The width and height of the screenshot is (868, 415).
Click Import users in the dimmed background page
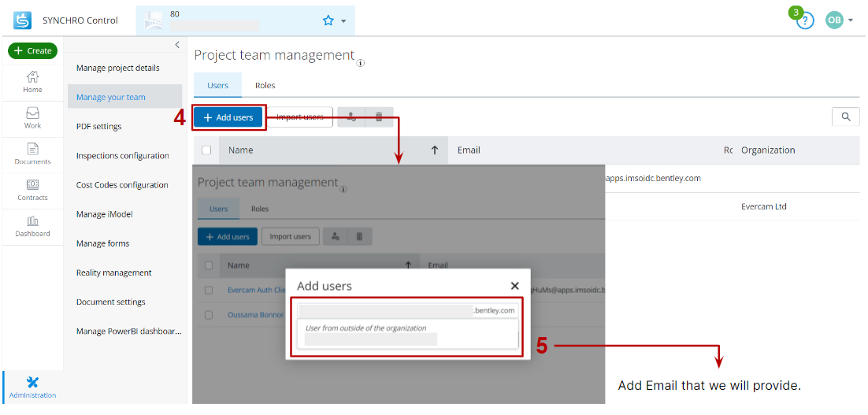click(290, 236)
